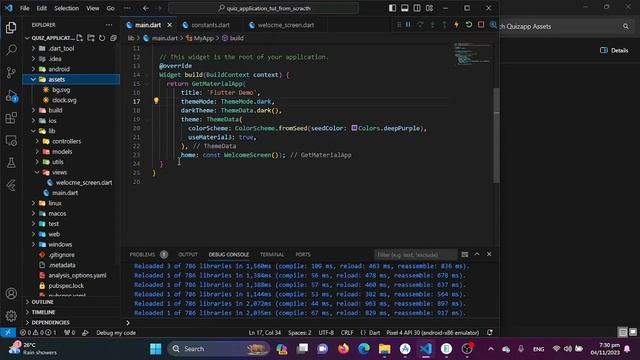This screenshot has width=640, height=360.
Task: Click the lightbulb code action
Action: click(156, 101)
